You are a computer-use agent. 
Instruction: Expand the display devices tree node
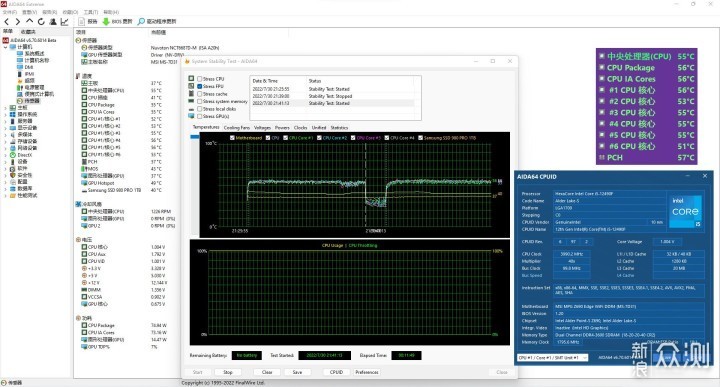[6, 128]
